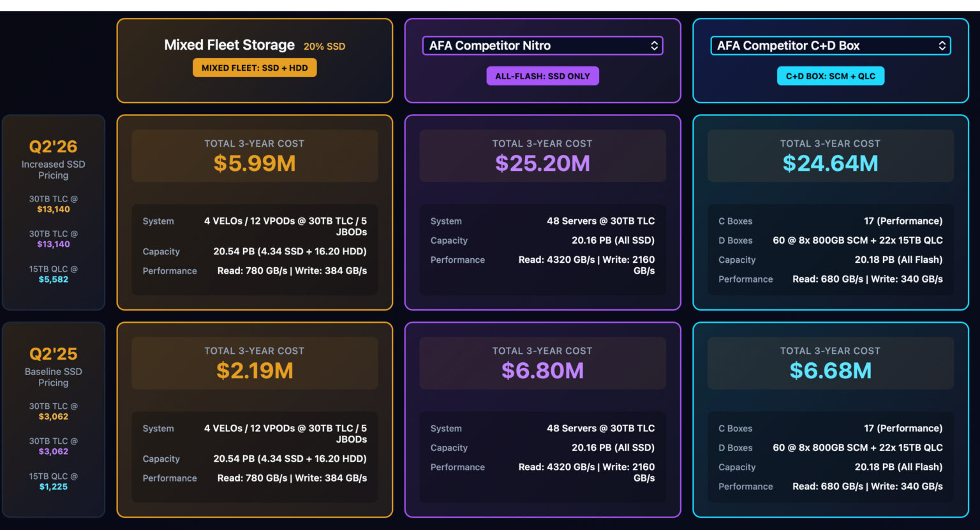Click the Capacity row showing 20.16 PB All SSD
Image resolution: width=980 pixels, height=530 pixels.
coord(542,240)
